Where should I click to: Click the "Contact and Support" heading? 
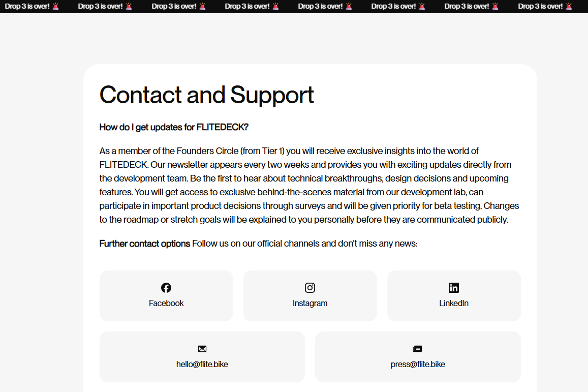coord(207,95)
